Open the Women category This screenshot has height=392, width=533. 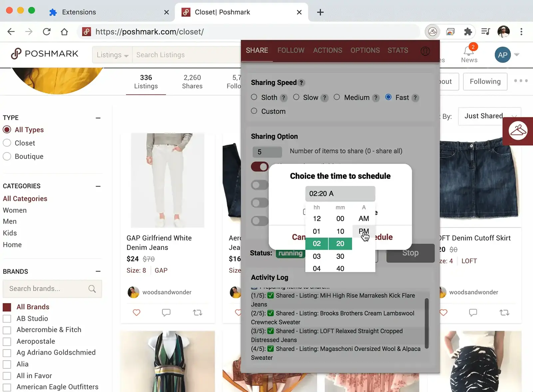15,210
